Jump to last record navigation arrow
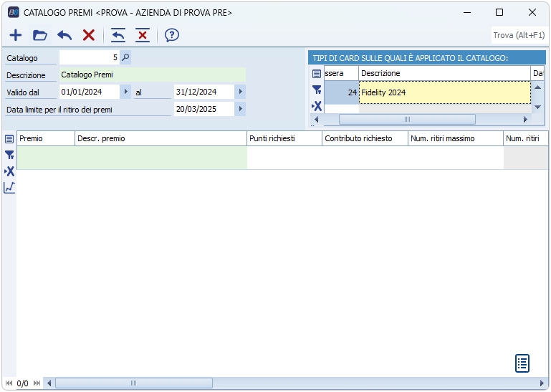 pyautogui.click(x=37, y=383)
